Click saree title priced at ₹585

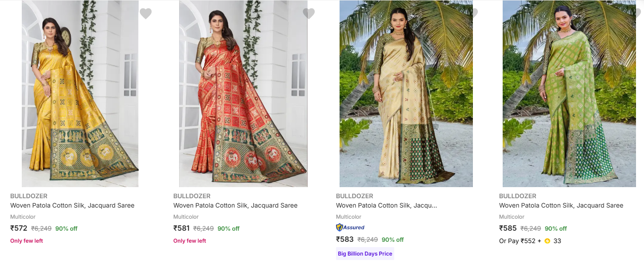[x=561, y=205]
